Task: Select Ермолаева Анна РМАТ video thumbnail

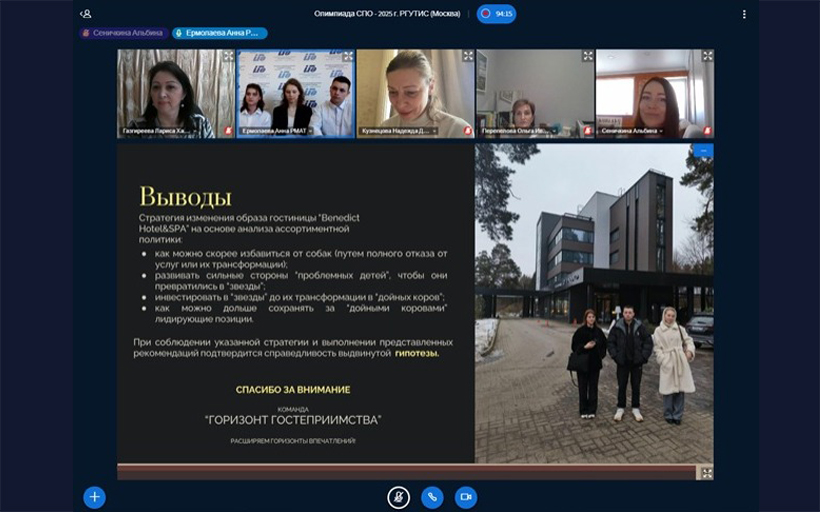Action: tap(295, 94)
